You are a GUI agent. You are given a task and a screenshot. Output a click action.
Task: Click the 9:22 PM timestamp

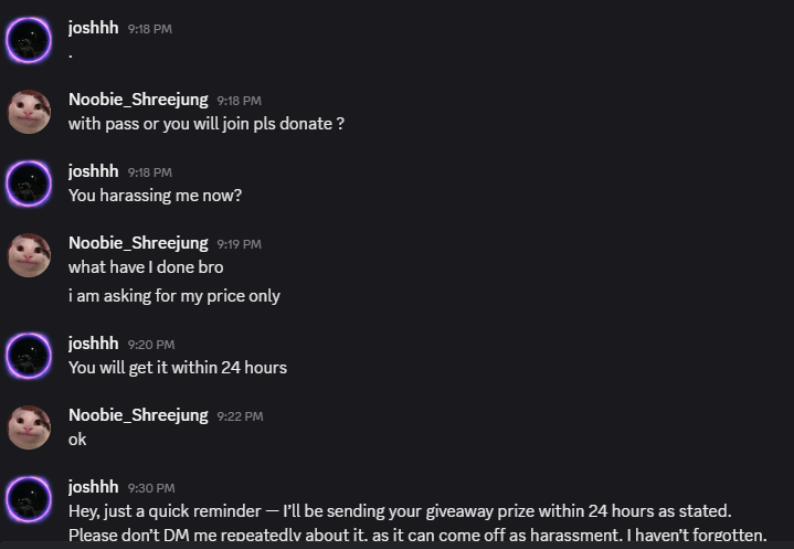click(x=239, y=416)
